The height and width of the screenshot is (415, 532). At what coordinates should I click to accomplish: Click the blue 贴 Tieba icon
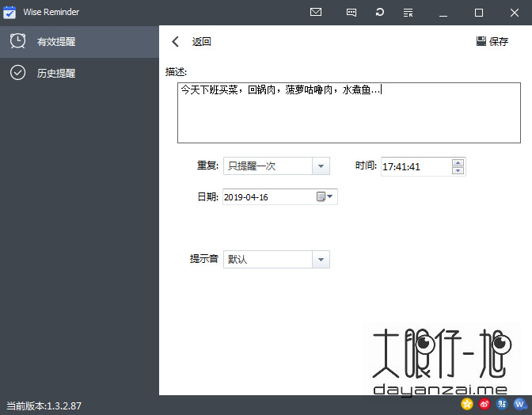pyautogui.click(x=502, y=404)
